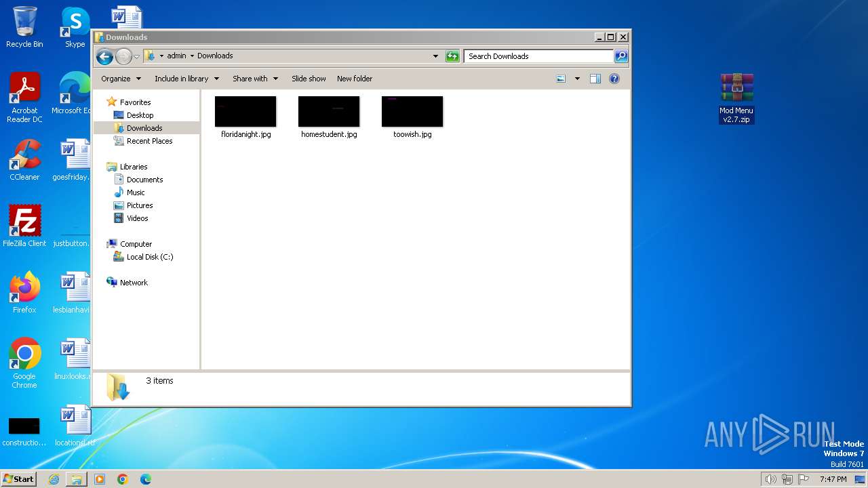Select Firefox desktop shortcut
The height and width of the screenshot is (488, 868).
click(24, 293)
